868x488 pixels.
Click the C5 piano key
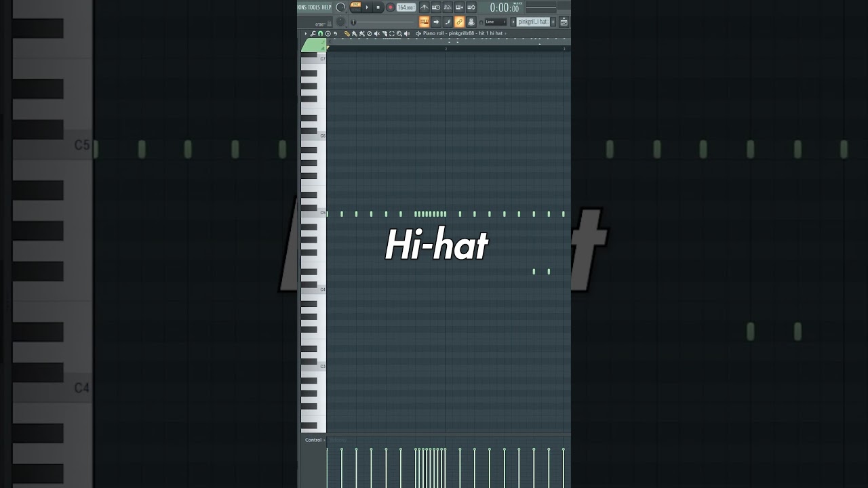(314, 213)
